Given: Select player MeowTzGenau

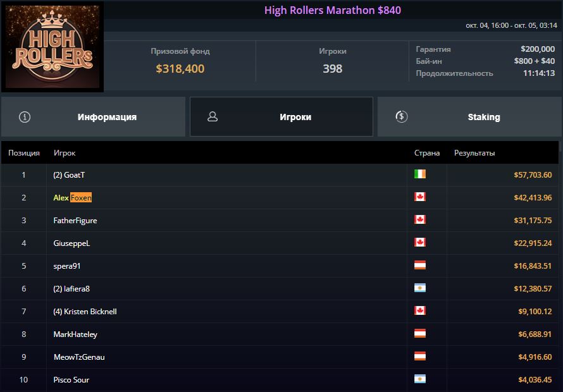Looking at the screenshot, I should tap(79, 357).
